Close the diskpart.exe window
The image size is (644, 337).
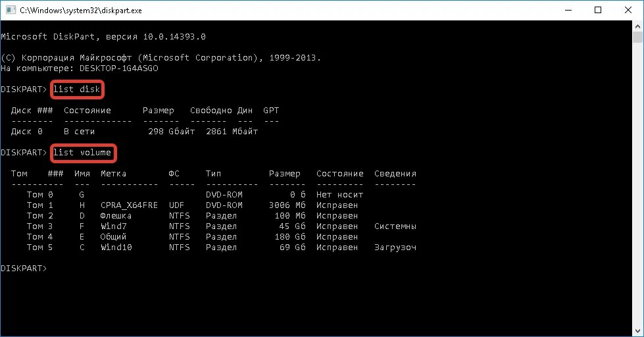click(628, 10)
